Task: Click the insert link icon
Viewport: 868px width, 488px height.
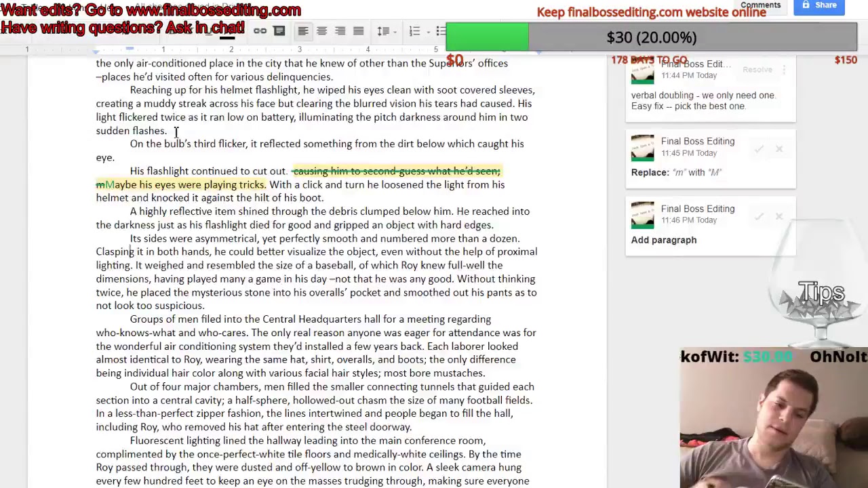Action: pos(260,30)
